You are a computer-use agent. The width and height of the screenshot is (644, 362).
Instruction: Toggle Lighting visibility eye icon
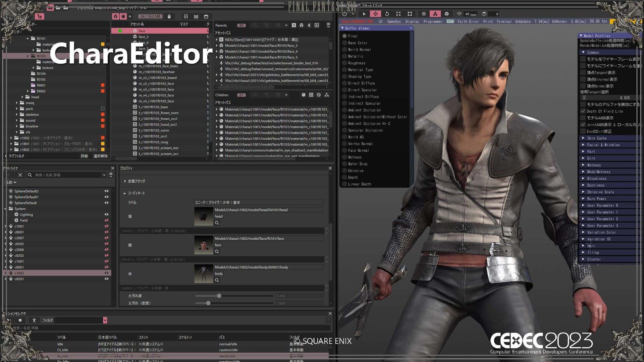(106, 215)
